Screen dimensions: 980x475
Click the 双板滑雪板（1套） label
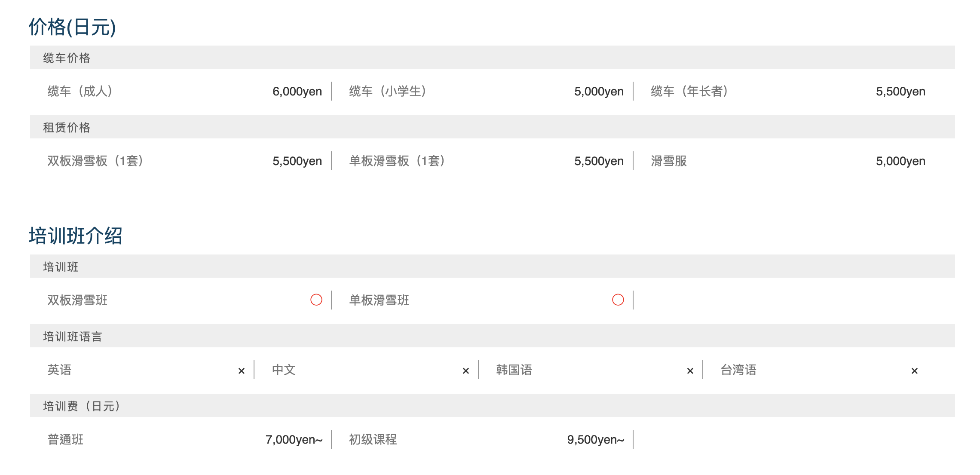tap(95, 161)
